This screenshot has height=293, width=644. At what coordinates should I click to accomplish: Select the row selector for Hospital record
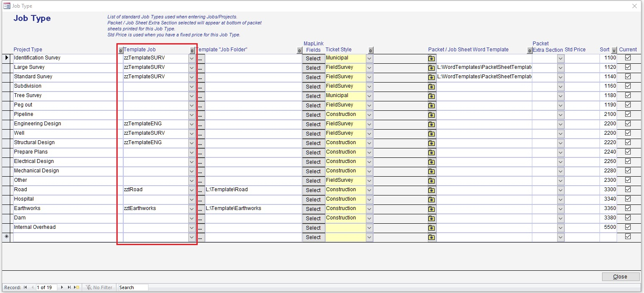pos(7,199)
